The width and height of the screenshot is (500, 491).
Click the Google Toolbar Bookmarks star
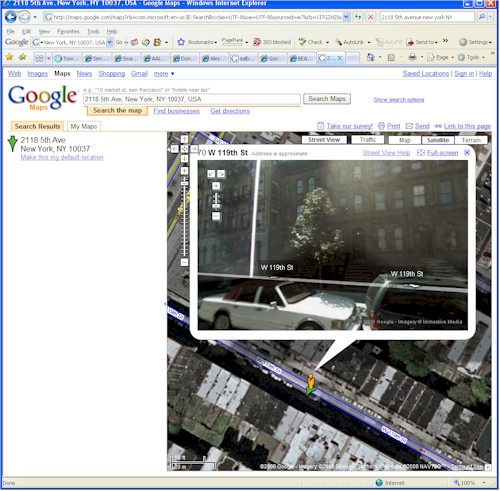(x=181, y=42)
